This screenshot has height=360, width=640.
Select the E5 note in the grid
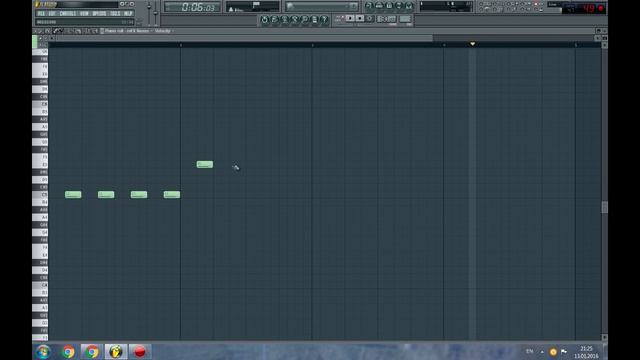tap(204, 164)
